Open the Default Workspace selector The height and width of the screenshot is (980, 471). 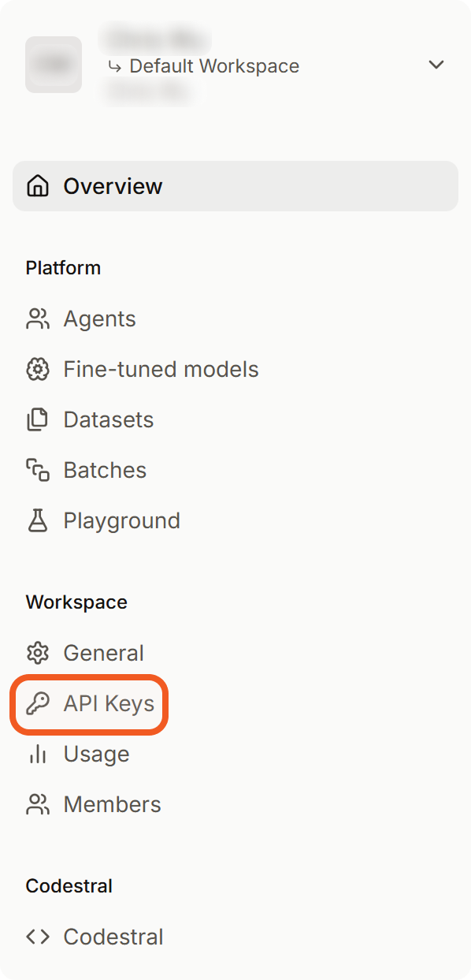pos(235,65)
